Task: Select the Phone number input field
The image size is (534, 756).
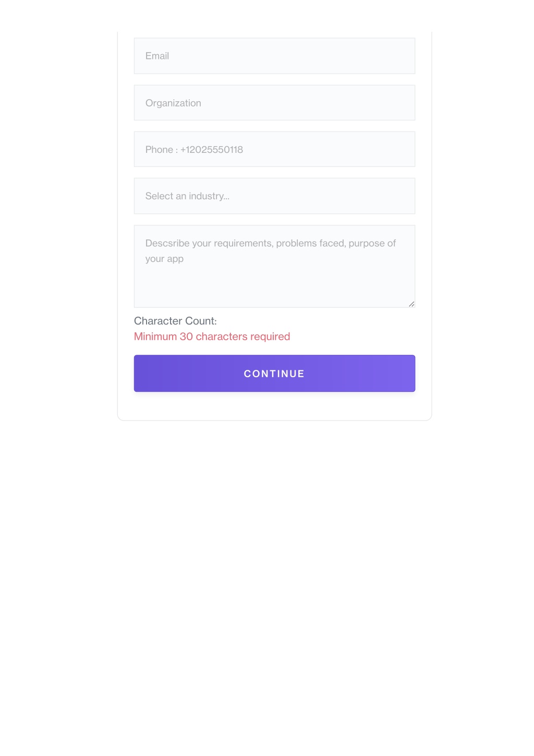Action: tap(274, 149)
